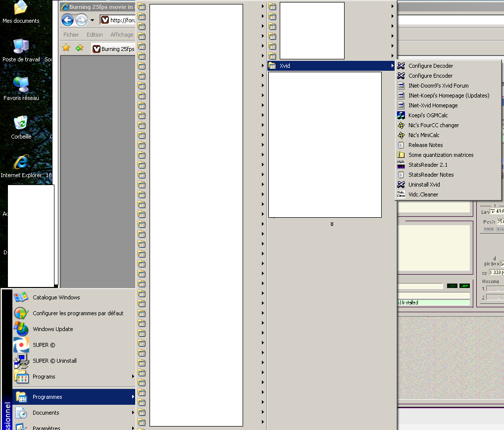Open the Fichier menu in browser
The height and width of the screenshot is (430, 504).
click(71, 35)
